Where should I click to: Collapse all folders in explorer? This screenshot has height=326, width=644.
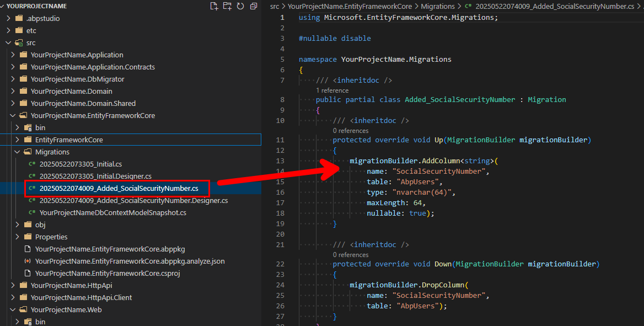254,6
